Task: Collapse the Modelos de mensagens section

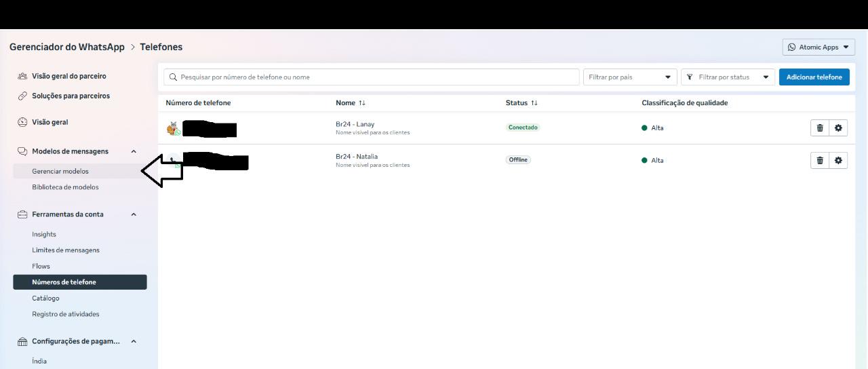Action: (134, 151)
